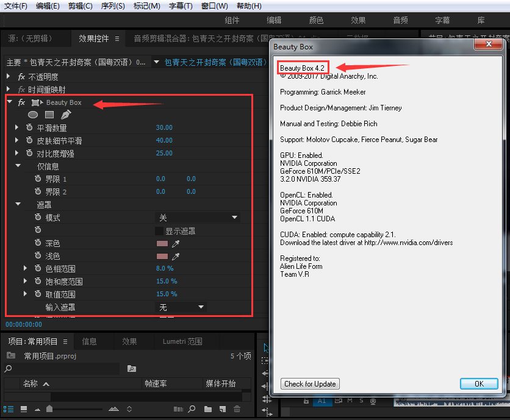The image size is (510, 420).
Task: Click the fx badge next to 不透明度
Action: click(23, 76)
